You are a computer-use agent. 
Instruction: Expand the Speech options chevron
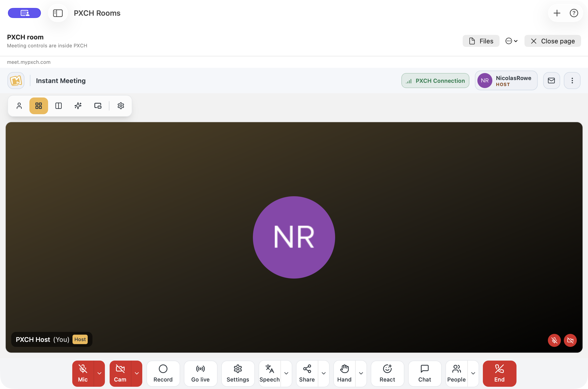click(x=286, y=373)
